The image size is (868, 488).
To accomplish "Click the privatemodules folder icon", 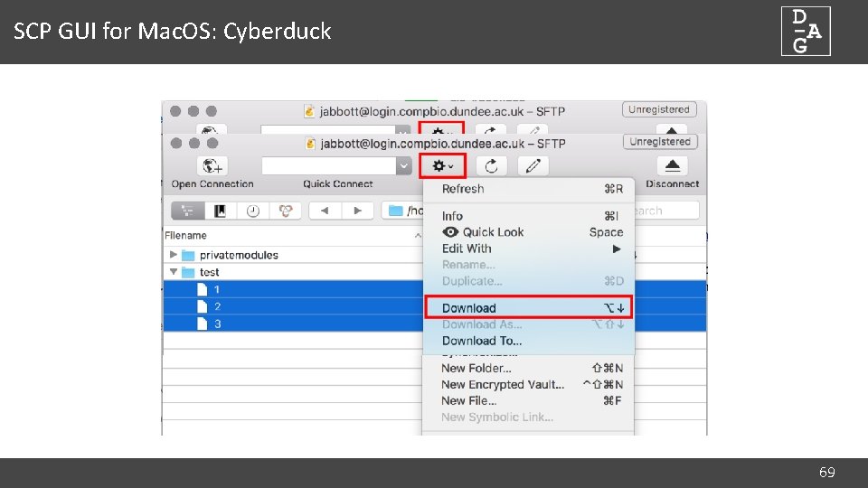I will click(188, 255).
